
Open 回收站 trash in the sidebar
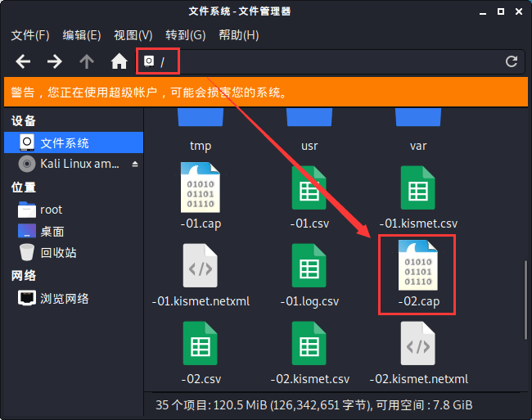pos(74,252)
